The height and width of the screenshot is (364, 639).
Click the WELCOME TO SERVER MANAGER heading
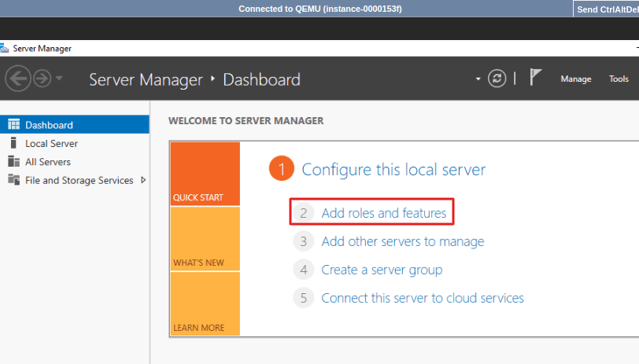246,121
